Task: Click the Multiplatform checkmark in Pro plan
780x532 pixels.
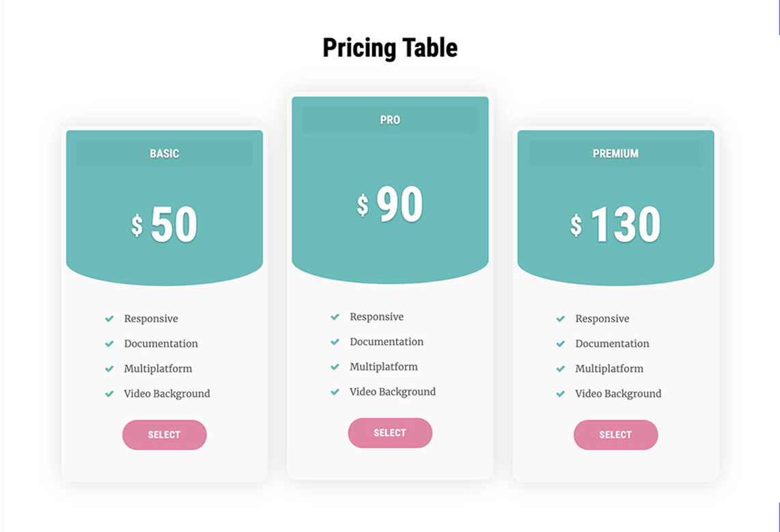Action: pos(335,367)
